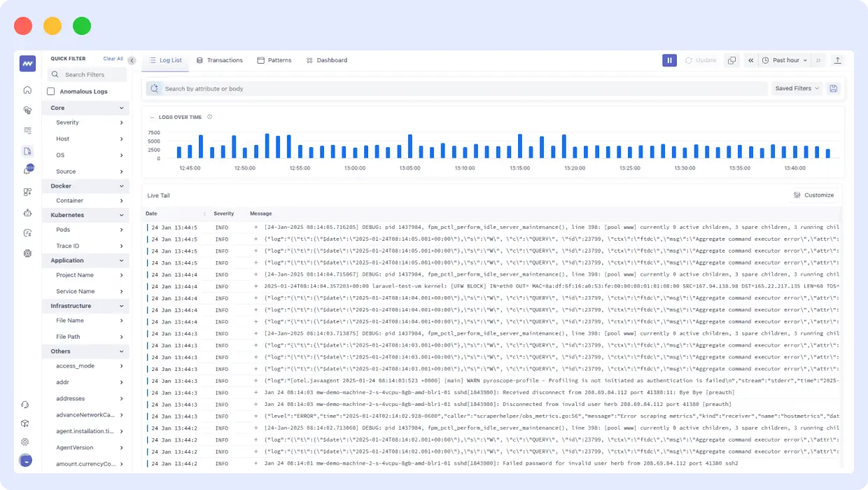Open the infrastructure cloud icon in sidebar
Image resolution: width=868 pixels, height=490 pixels.
coord(27,110)
